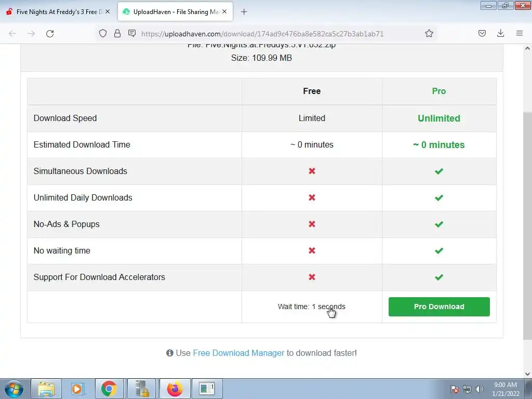Viewport: 532px width, 399px height.
Task: Click the green Unlimited speed cell
Action: click(x=438, y=118)
